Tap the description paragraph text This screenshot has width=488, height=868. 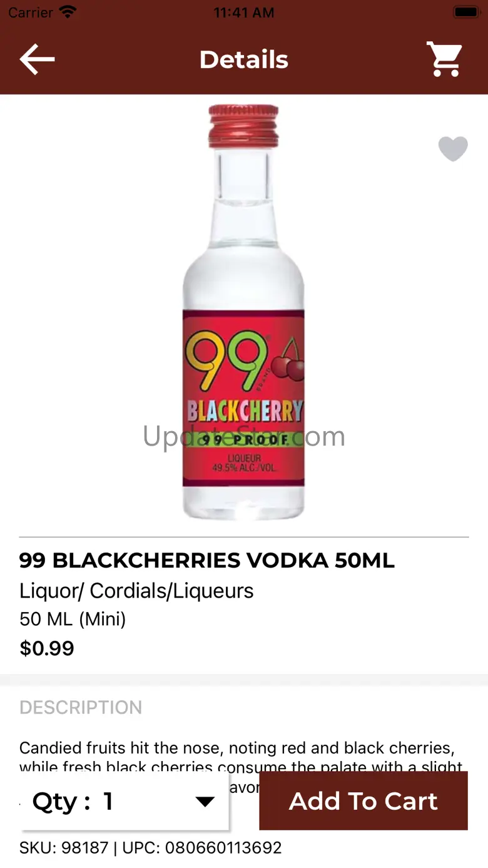click(x=241, y=758)
